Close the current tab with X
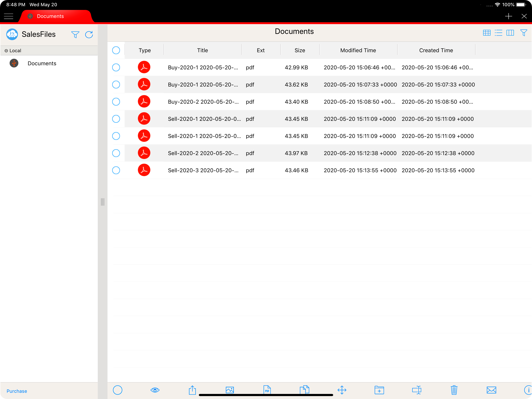Image resolution: width=532 pixels, height=399 pixels. click(x=524, y=16)
